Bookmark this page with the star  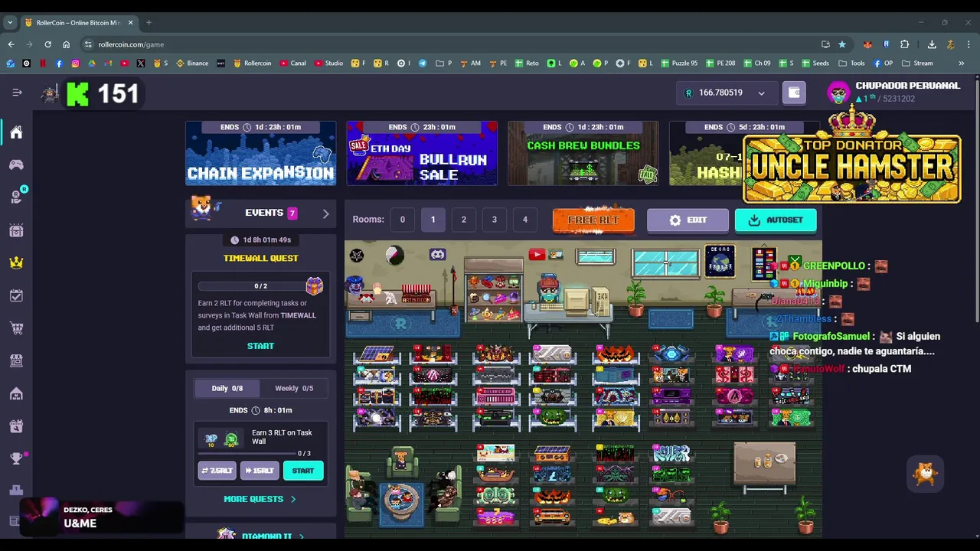(842, 44)
